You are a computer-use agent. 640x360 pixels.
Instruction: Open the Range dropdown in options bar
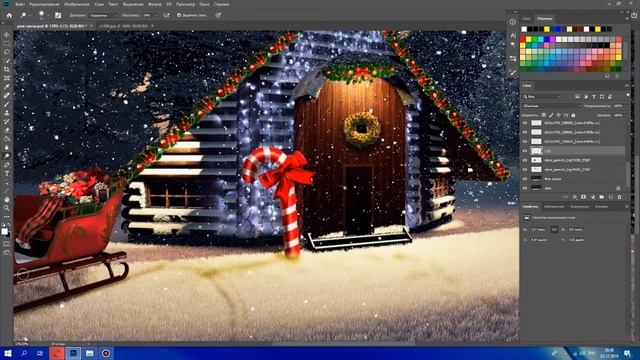coord(102,15)
